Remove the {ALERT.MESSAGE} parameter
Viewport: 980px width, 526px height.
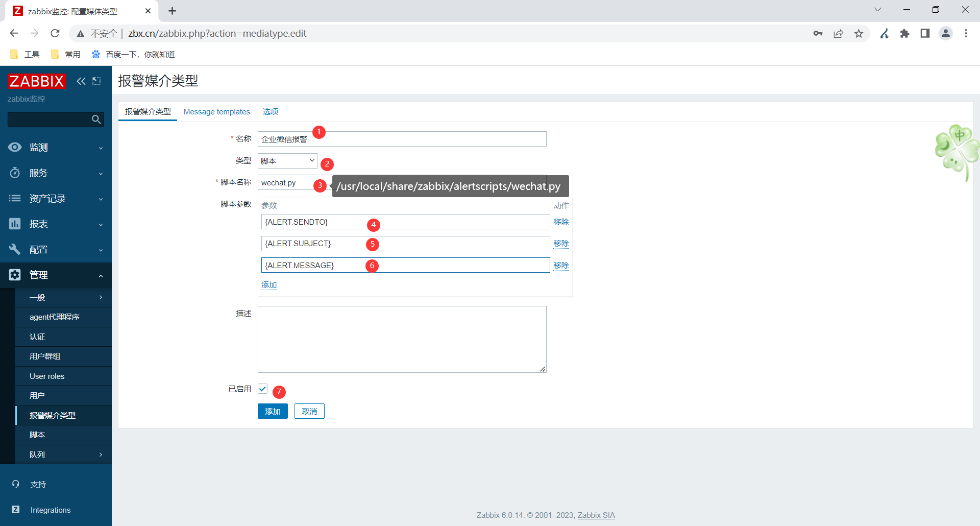[x=561, y=266]
